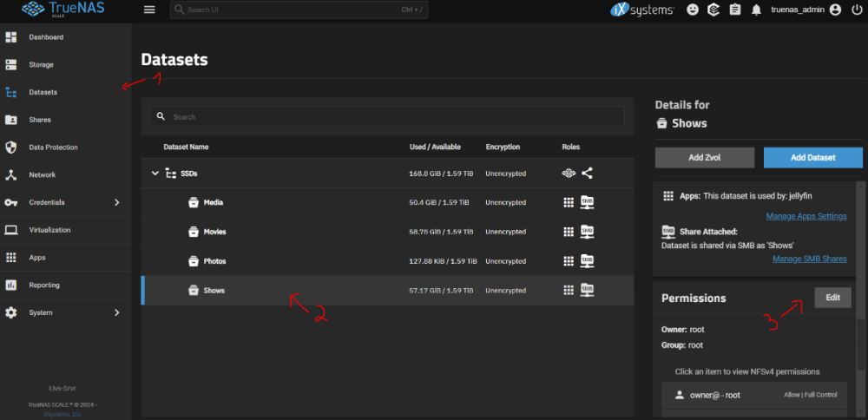Edit permissions for Shows dataset
The image size is (868, 420).
[832, 297]
